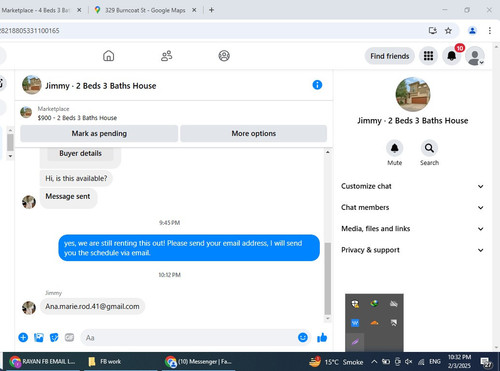Click Find friends button
The width and height of the screenshot is (500, 371).
tap(390, 56)
